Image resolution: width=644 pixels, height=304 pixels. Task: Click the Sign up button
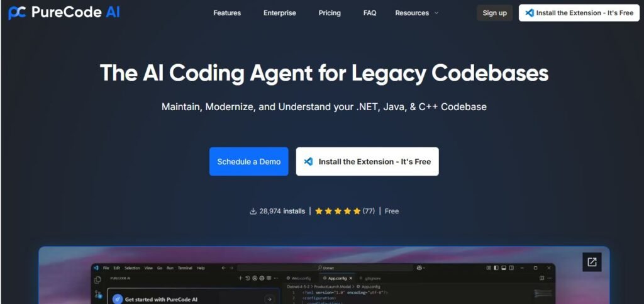coord(494,13)
